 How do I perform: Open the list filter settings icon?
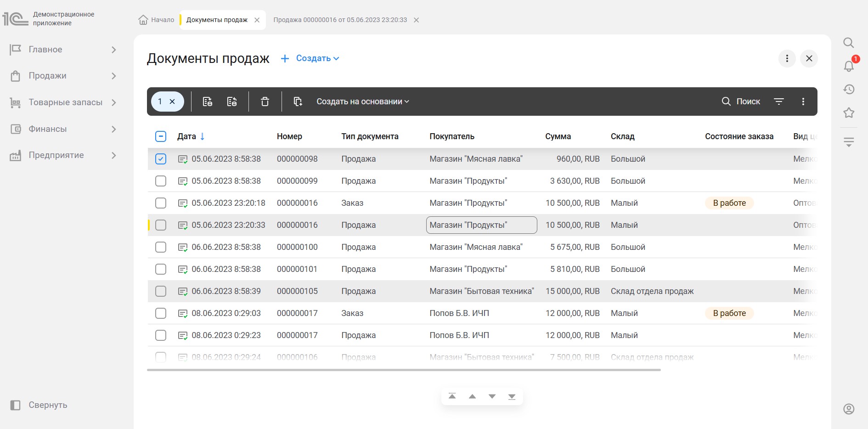pyautogui.click(x=779, y=102)
